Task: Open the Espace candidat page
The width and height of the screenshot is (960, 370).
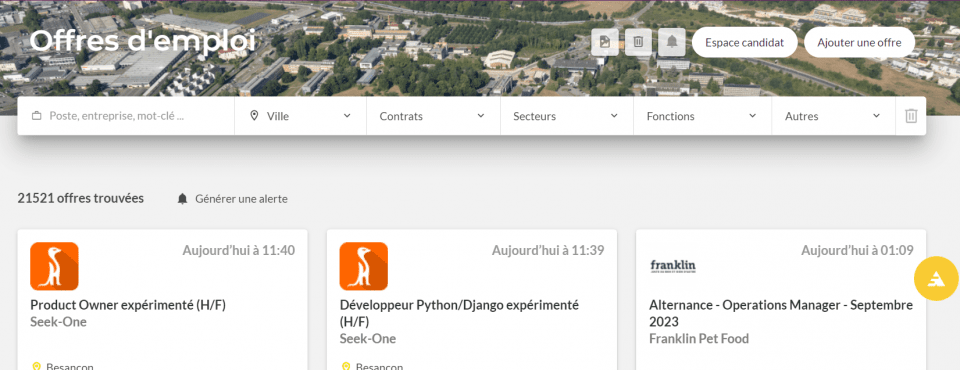Action: click(x=744, y=43)
